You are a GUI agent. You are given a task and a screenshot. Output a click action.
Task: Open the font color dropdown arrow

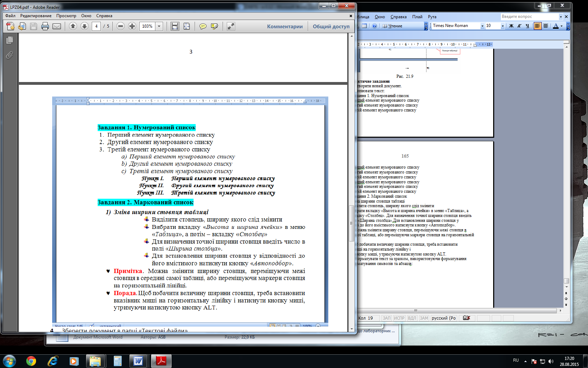click(561, 26)
